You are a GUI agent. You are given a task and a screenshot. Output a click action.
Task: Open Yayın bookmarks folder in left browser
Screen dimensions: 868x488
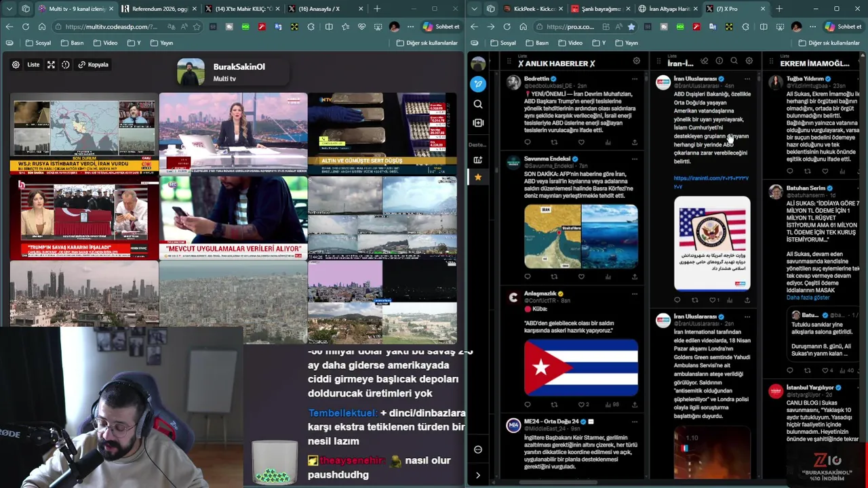click(x=161, y=43)
